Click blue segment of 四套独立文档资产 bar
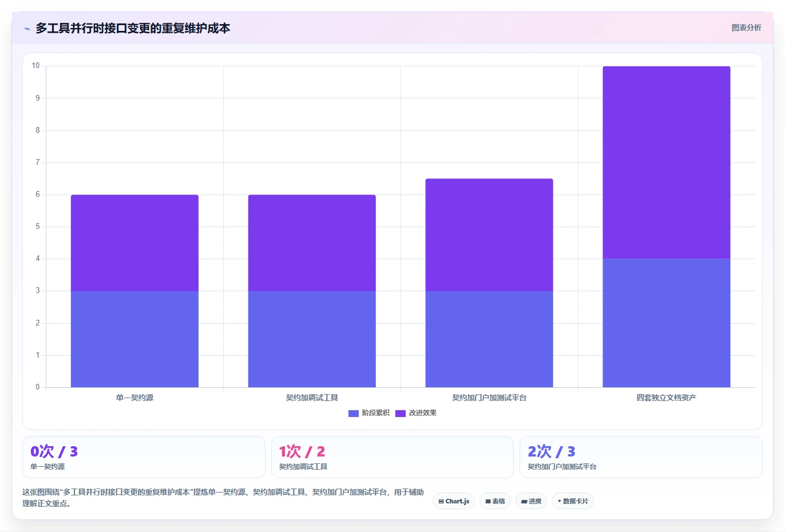Image resolution: width=785 pixels, height=532 pixels. (667, 323)
